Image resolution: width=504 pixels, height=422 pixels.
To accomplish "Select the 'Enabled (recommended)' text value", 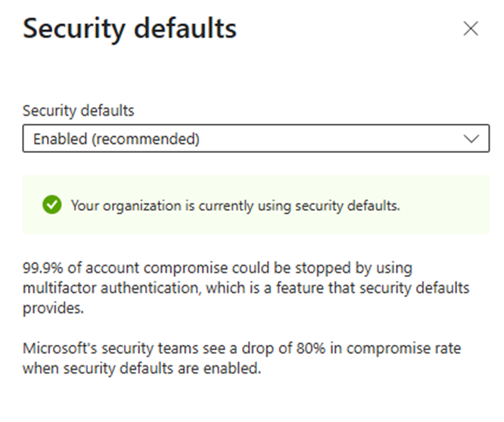I will click(x=117, y=139).
